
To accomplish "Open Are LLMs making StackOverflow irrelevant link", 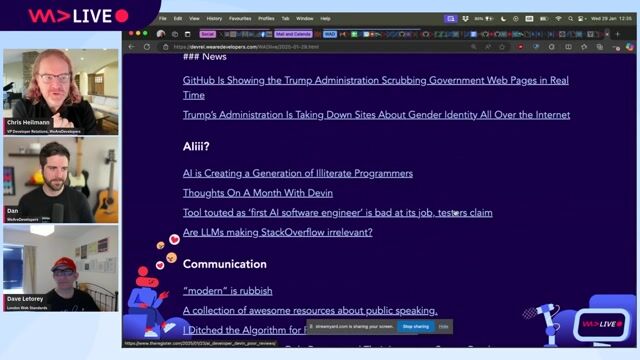I will (278, 232).
